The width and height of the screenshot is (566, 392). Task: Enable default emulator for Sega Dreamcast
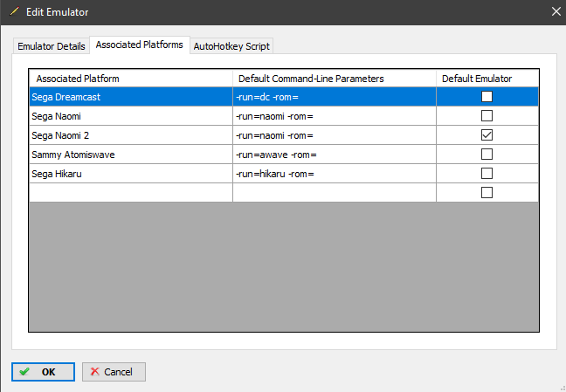[x=487, y=97]
